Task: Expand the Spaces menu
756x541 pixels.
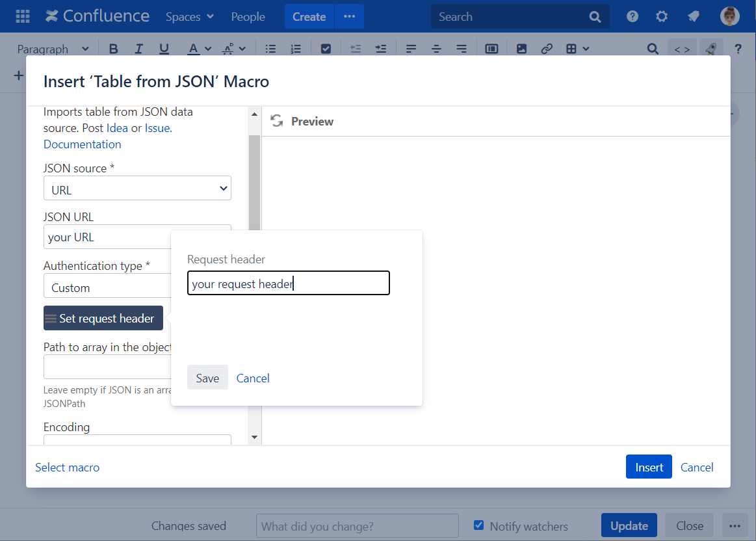Action: (x=189, y=17)
